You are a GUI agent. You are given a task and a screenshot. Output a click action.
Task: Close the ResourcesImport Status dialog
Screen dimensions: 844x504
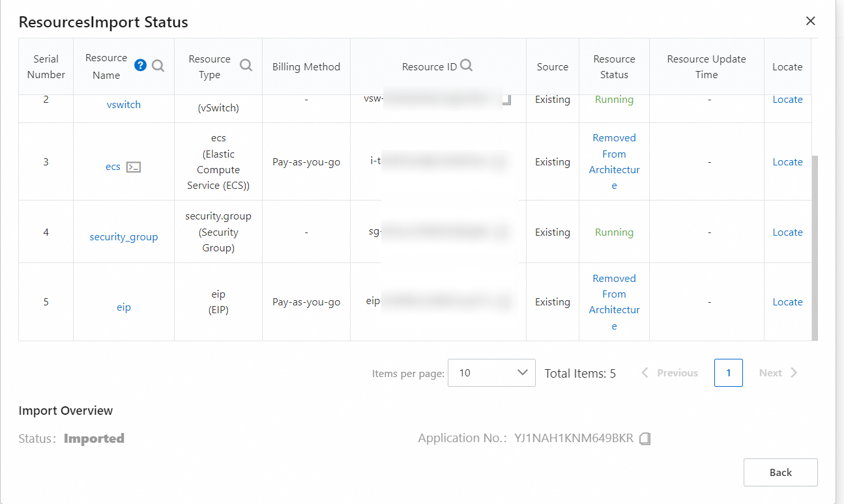(811, 21)
